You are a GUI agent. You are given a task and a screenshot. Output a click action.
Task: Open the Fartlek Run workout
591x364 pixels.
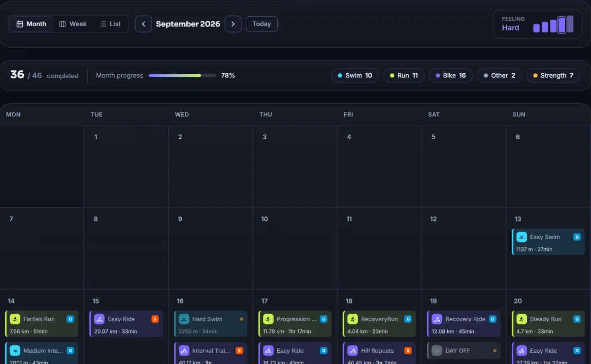click(x=42, y=324)
